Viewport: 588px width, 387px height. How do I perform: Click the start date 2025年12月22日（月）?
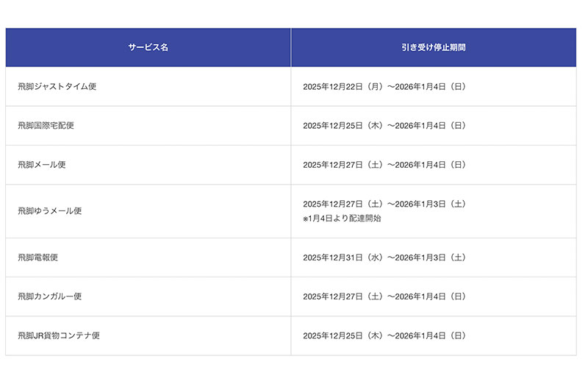(343, 87)
